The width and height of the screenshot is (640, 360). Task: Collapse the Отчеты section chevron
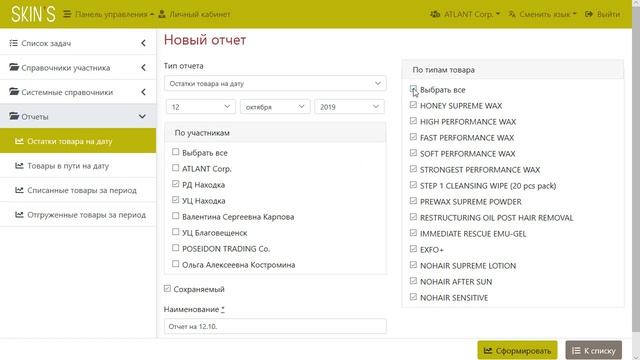(x=142, y=116)
